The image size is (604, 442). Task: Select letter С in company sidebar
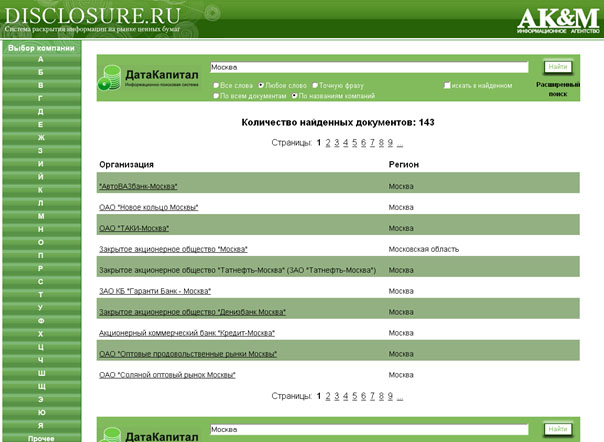tap(41, 282)
